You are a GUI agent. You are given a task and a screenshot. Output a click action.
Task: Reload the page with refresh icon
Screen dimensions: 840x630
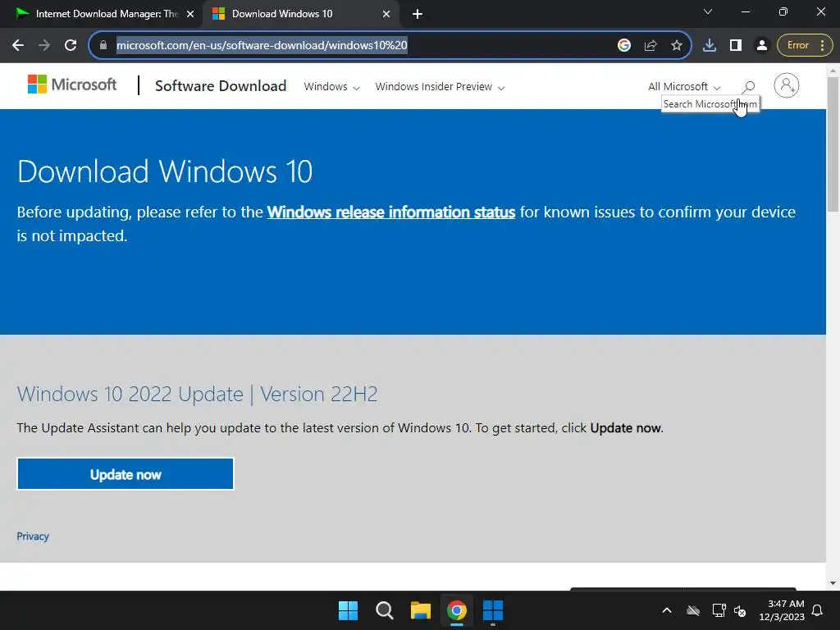point(71,46)
